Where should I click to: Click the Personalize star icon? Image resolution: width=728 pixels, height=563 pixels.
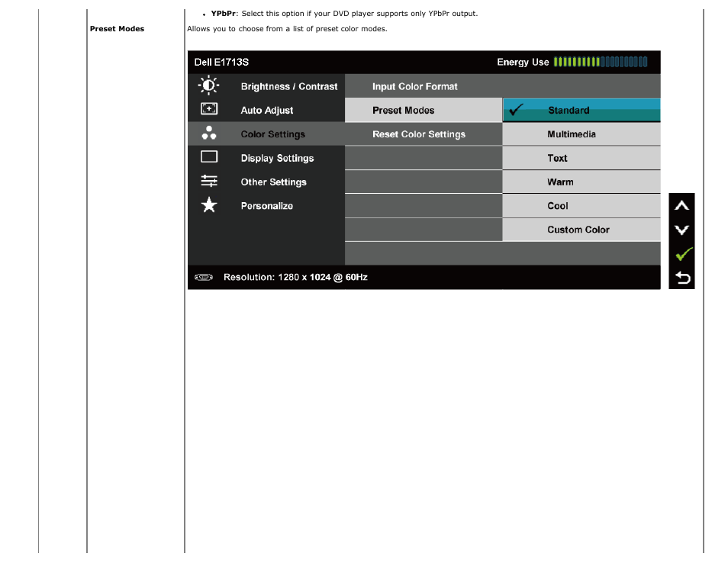point(209,205)
